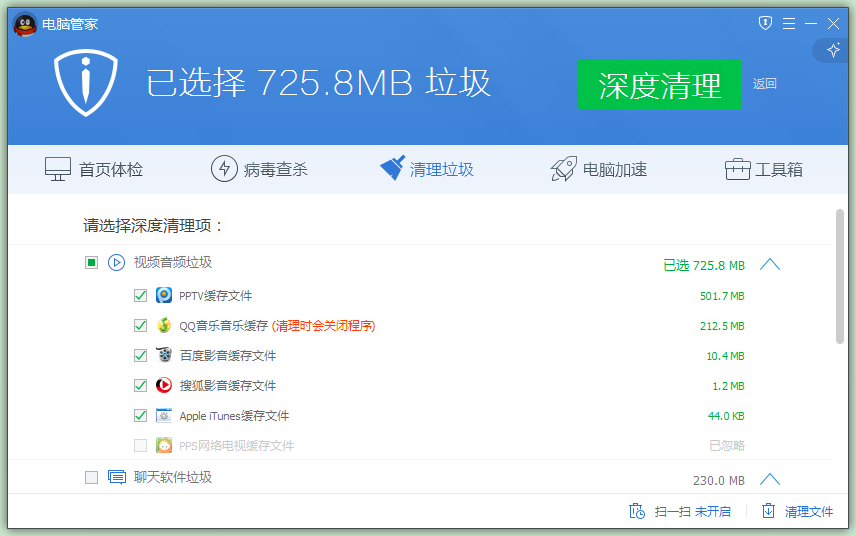Click the 501.7 MB size value
The width and height of the screenshot is (856, 536).
[x=722, y=296]
